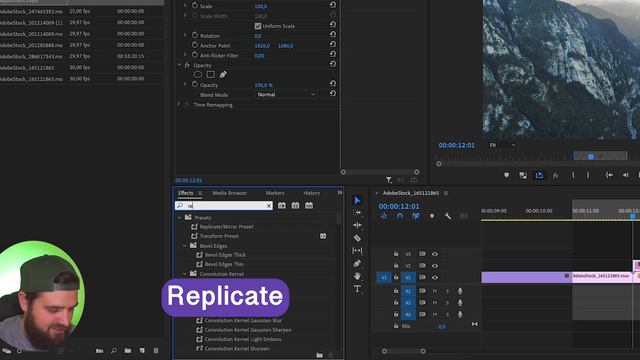The height and width of the screenshot is (360, 640).
Task: Click in the effects search field
Action: pos(223,206)
